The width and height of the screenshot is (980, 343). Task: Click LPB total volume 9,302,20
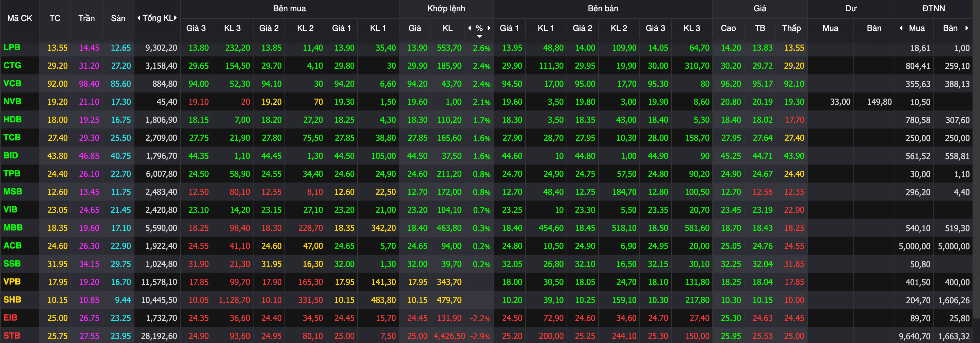161,48
